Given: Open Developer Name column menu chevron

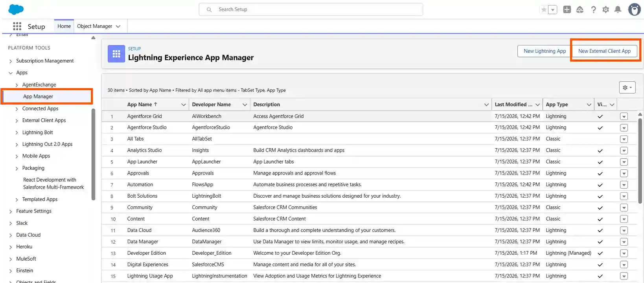Looking at the screenshot, I should pyautogui.click(x=245, y=105).
